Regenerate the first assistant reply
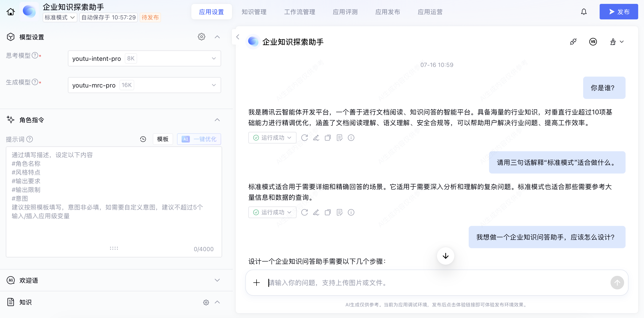Screen dimensions: 644x318 305,138
